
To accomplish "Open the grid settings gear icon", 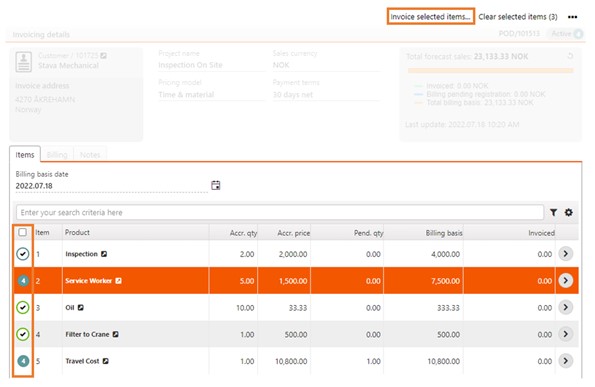I will tap(568, 212).
